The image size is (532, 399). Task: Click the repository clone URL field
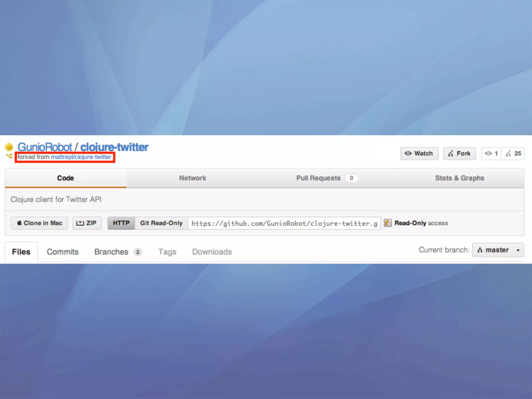(x=284, y=223)
